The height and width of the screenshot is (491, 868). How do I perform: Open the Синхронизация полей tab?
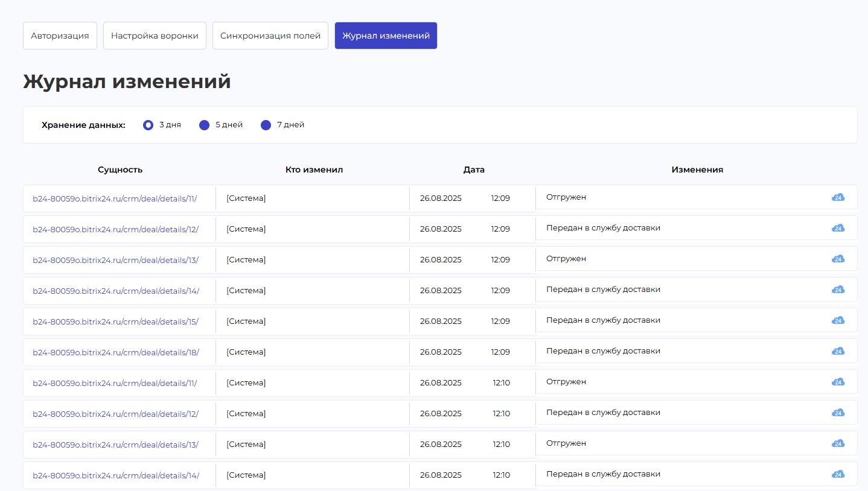[270, 35]
